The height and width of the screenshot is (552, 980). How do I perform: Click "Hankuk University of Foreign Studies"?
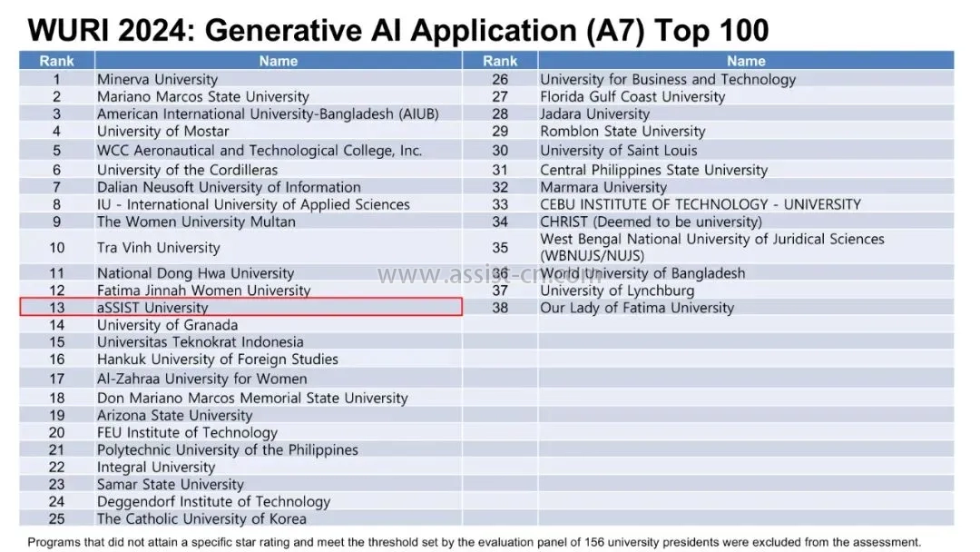(218, 360)
